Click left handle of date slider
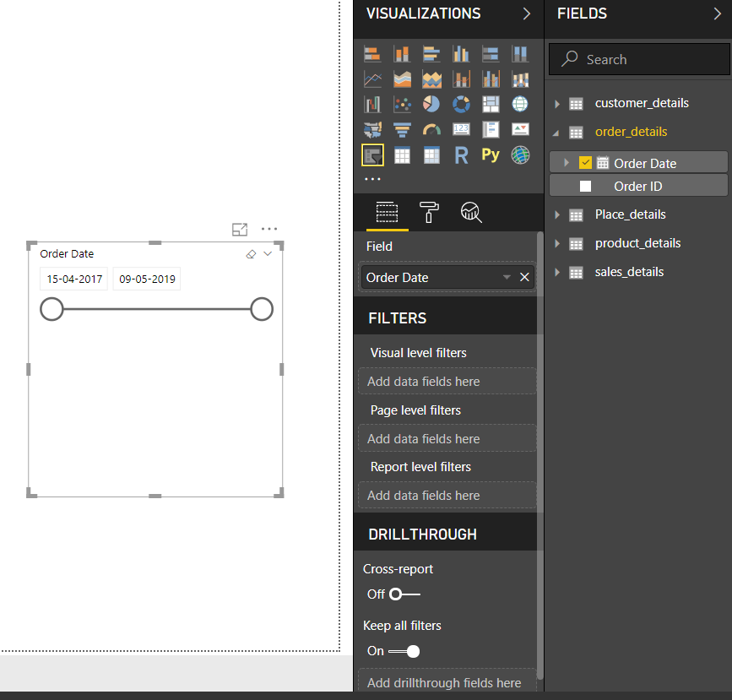 pos(52,309)
